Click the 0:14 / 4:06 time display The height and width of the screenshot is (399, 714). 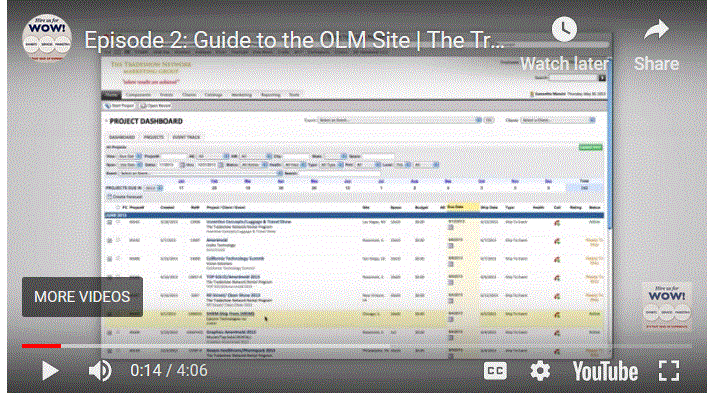pos(169,371)
